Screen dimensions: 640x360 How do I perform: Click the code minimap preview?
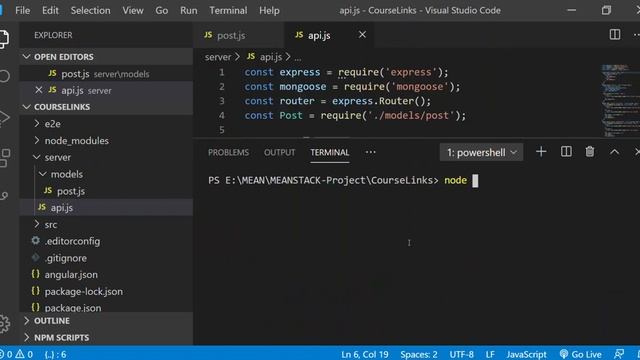[620, 100]
